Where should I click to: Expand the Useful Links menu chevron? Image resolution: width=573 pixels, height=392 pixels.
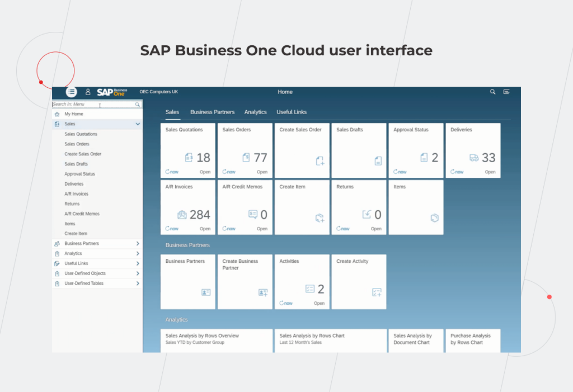tap(138, 263)
